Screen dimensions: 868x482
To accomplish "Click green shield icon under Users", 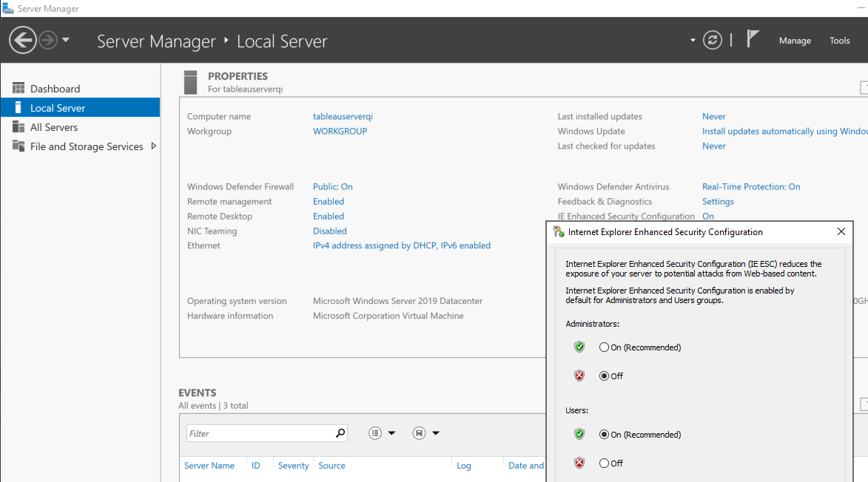I will pyautogui.click(x=579, y=434).
